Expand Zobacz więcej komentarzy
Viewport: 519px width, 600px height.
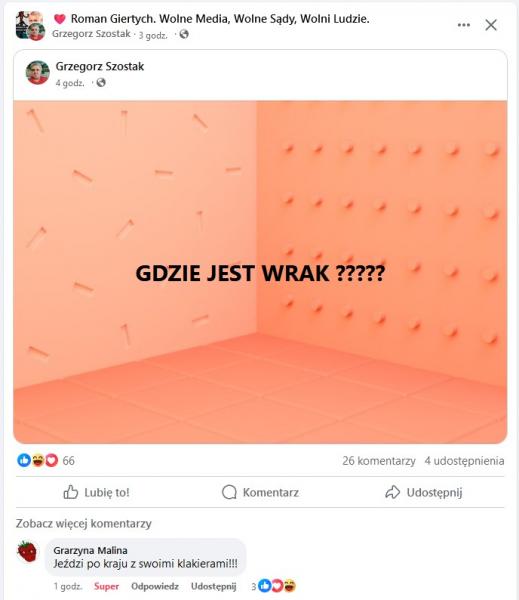[84, 523]
